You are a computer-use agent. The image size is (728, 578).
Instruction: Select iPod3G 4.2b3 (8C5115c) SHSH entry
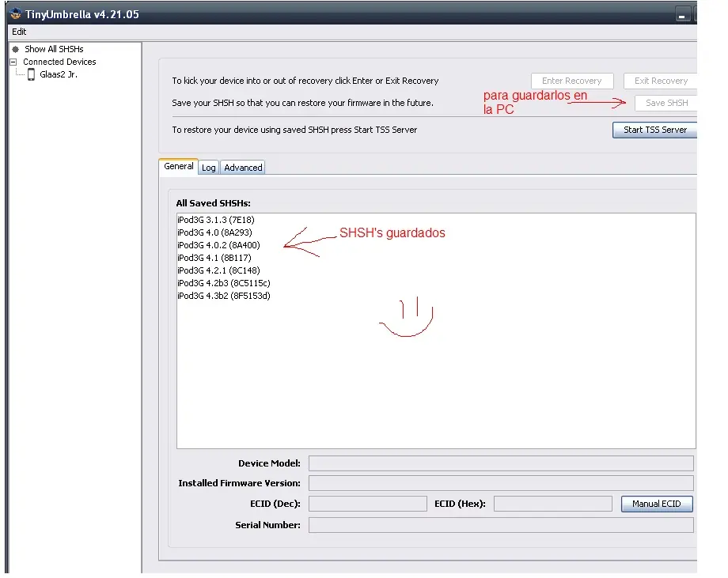[224, 283]
